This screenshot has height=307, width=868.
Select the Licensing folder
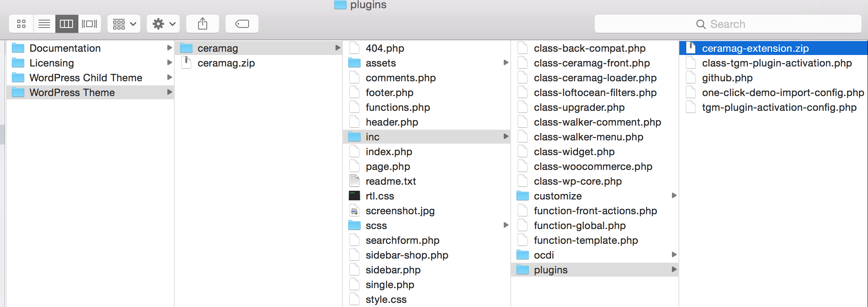click(x=90, y=63)
